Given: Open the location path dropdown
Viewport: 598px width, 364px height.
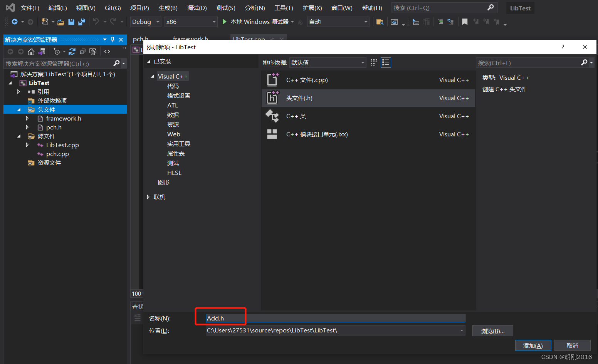Looking at the screenshot, I should click(462, 330).
